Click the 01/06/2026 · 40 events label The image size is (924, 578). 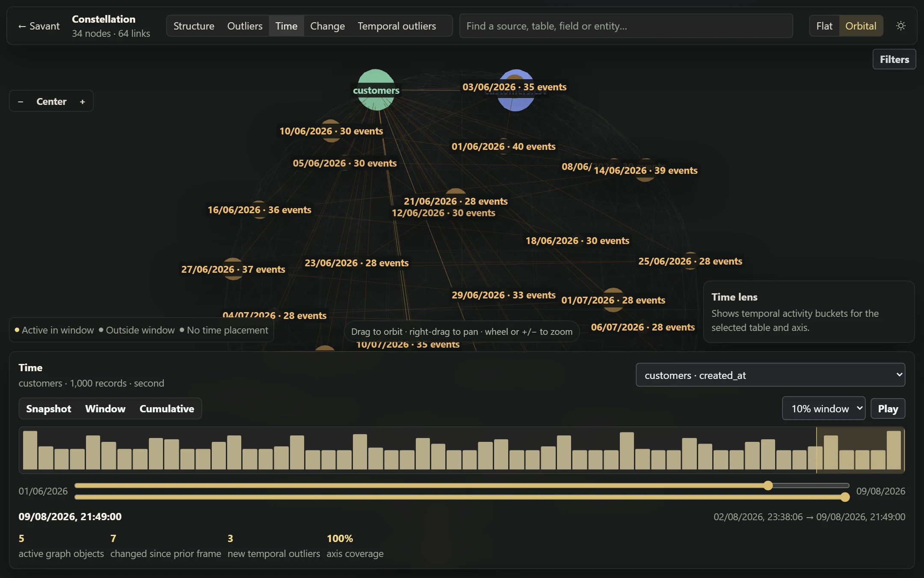point(503,146)
